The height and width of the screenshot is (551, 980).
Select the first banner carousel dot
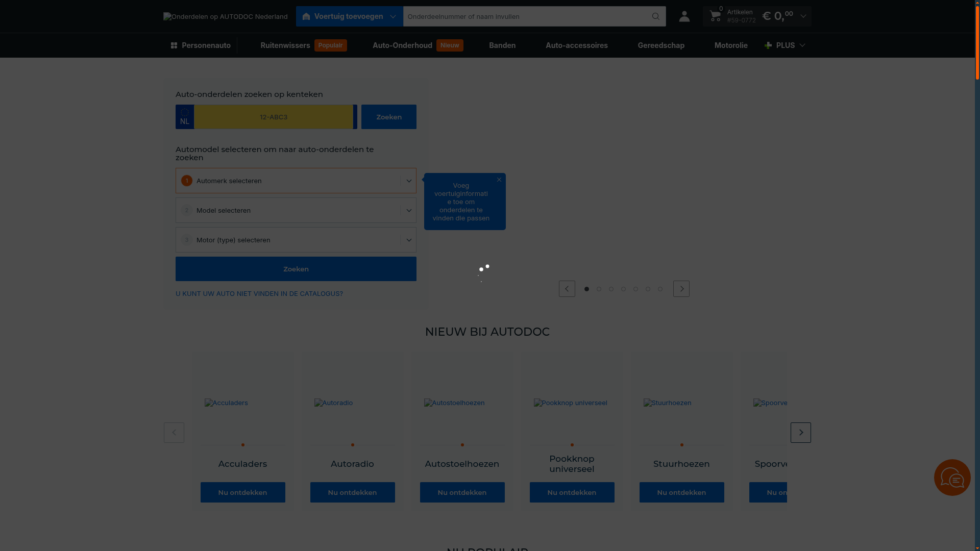(586, 289)
